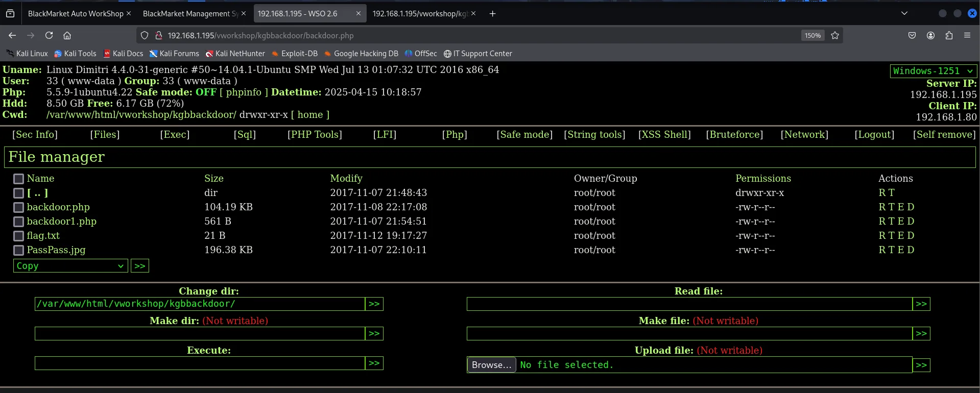This screenshot has height=393, width=980.
Task: Open the Copy action dropdown
Action: pos(70,266)
